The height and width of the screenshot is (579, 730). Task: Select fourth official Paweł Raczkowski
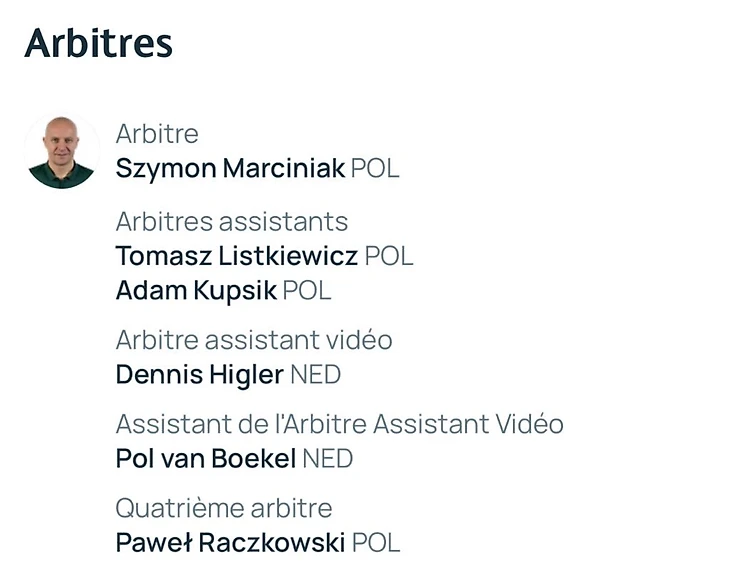230,543
